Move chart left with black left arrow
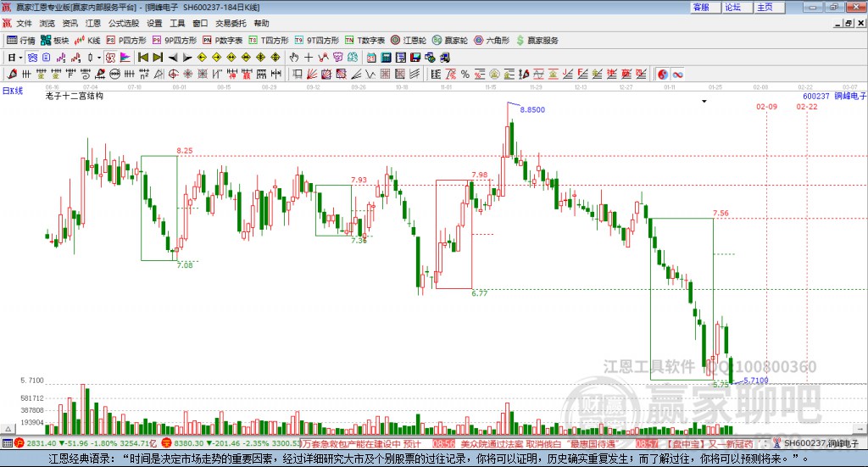868x467 pixels. [x=173, y=58]
